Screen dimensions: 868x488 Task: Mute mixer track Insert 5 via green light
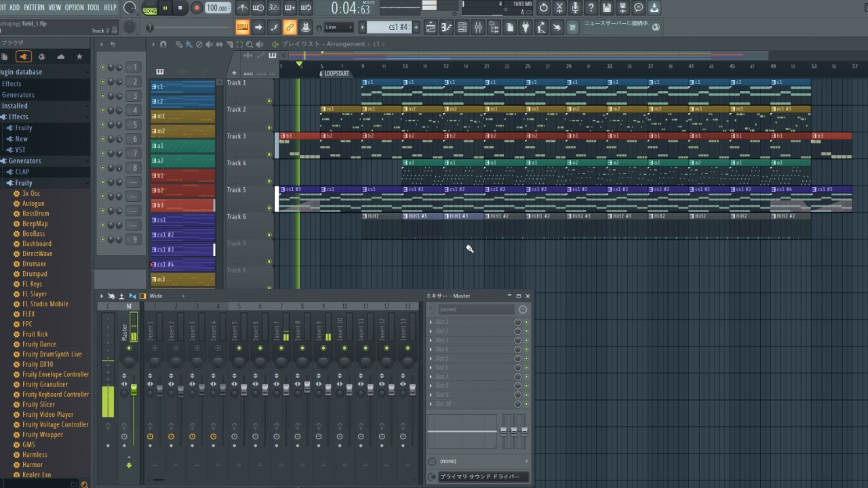point(239,348)
